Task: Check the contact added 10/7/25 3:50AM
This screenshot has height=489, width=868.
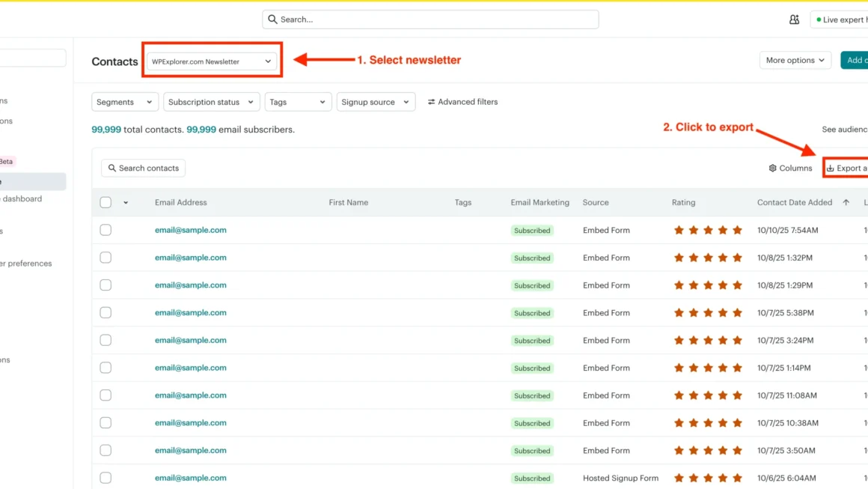Action: [x=106, y=450]
